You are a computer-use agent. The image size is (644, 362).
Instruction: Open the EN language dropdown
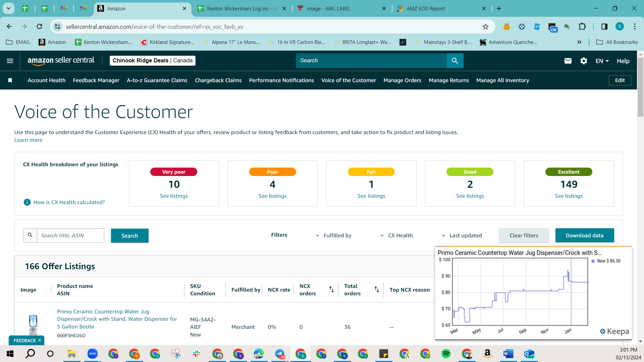coord(602,61)
